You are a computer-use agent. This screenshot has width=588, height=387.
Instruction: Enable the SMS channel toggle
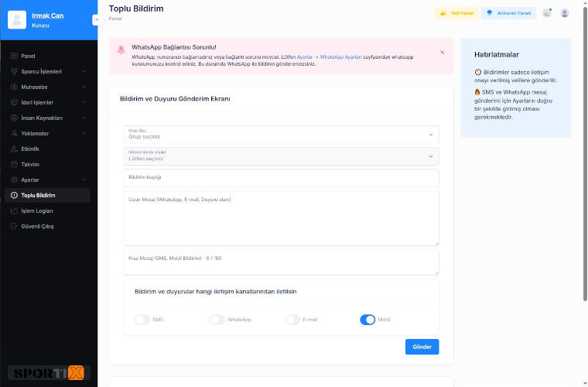click(x=142, y=320)
